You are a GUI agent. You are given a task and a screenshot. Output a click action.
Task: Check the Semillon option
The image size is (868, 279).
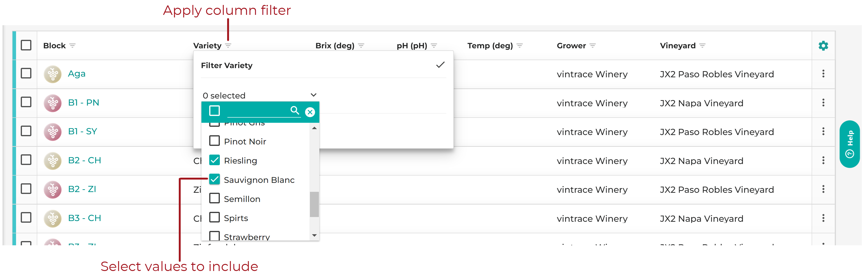(x=214, y=199)
